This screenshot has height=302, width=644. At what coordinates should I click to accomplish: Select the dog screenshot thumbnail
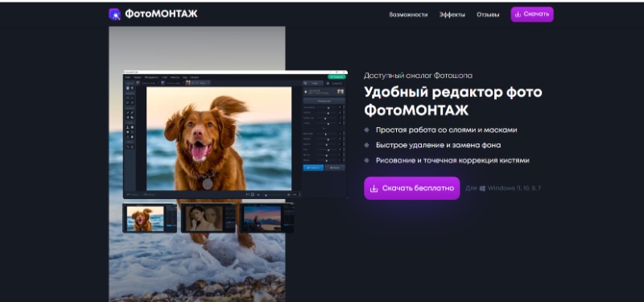(150, 218)
